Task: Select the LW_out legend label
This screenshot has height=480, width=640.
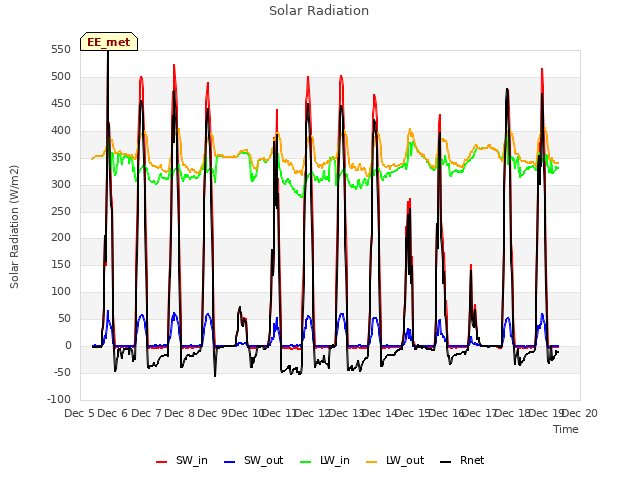Action: [x=405, y=460]
